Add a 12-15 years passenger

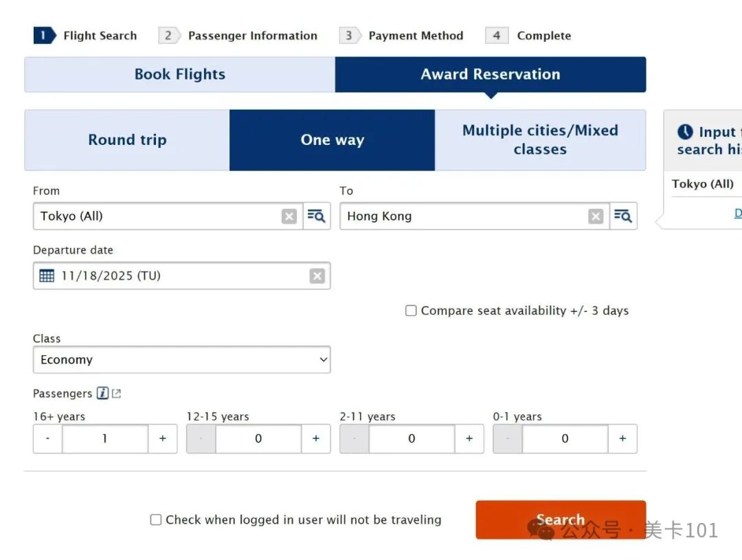316,438
